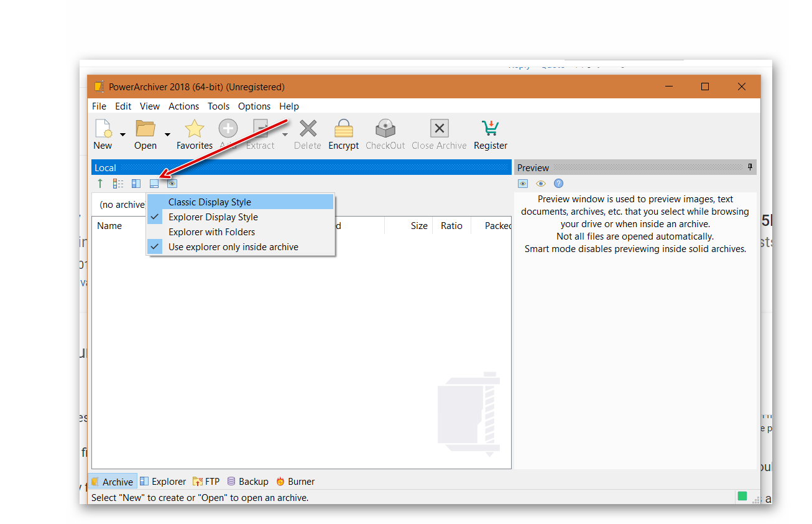
Task: Click the green up-one-level arrow icon
Action: 100,184
